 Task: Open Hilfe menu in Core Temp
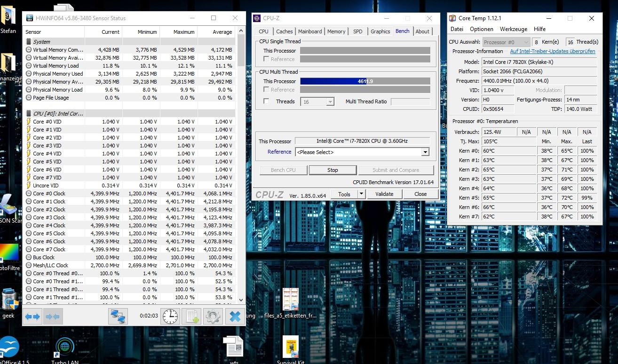539,29
